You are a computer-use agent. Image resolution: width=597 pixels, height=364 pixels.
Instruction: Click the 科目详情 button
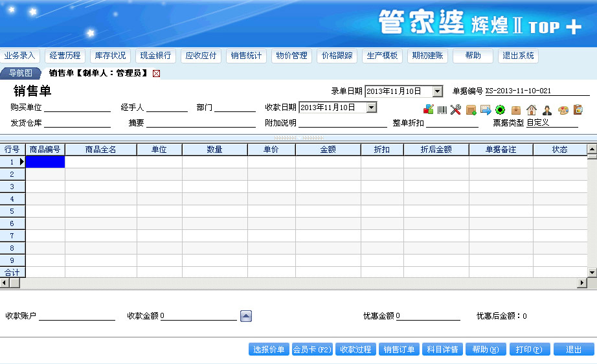click(x=442, y=349)
